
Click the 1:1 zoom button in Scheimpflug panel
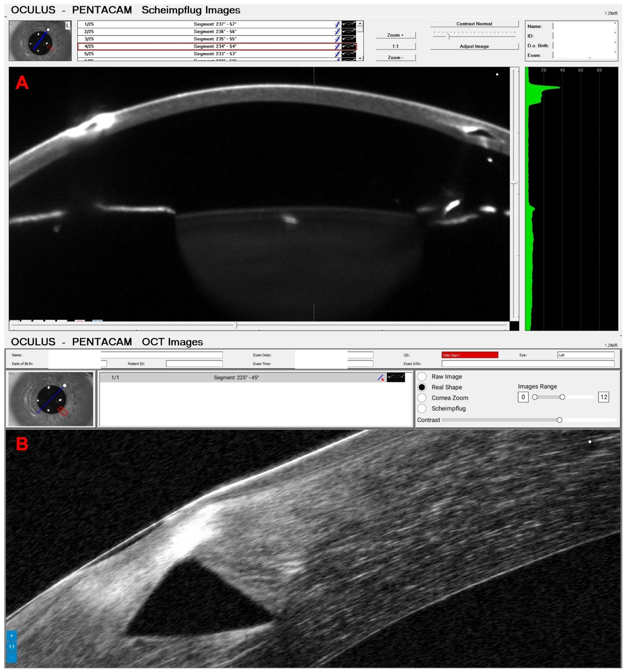click(x=396, y=46)
